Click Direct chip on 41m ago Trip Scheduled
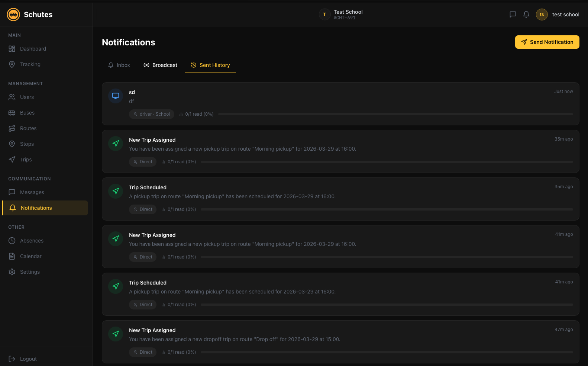 [143, 305]
